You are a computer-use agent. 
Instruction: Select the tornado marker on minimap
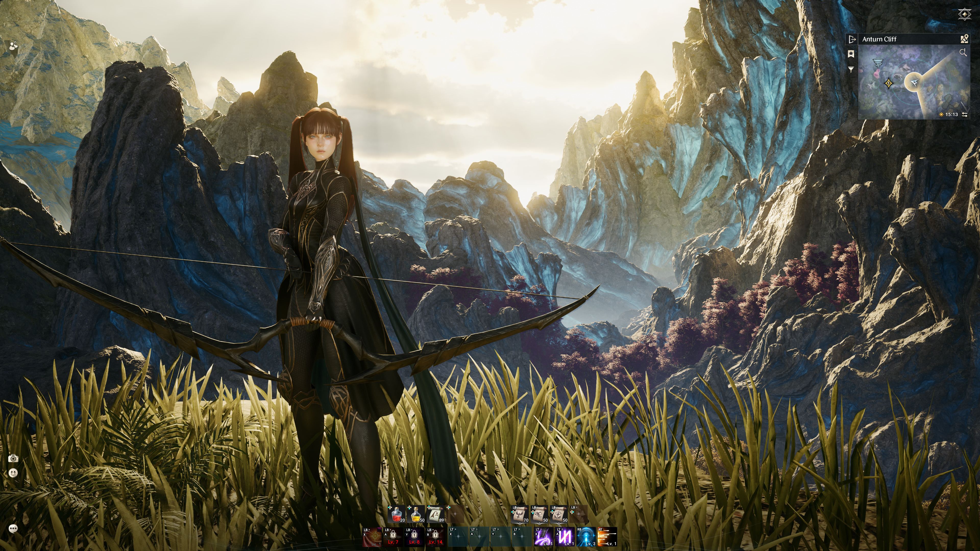(x=878, y=62)
